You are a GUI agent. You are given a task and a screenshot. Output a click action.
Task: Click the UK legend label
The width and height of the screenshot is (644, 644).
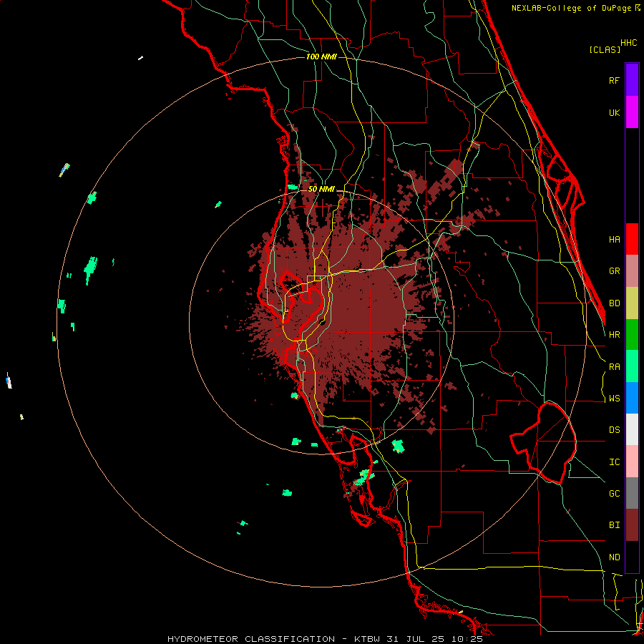click(614, 112)
